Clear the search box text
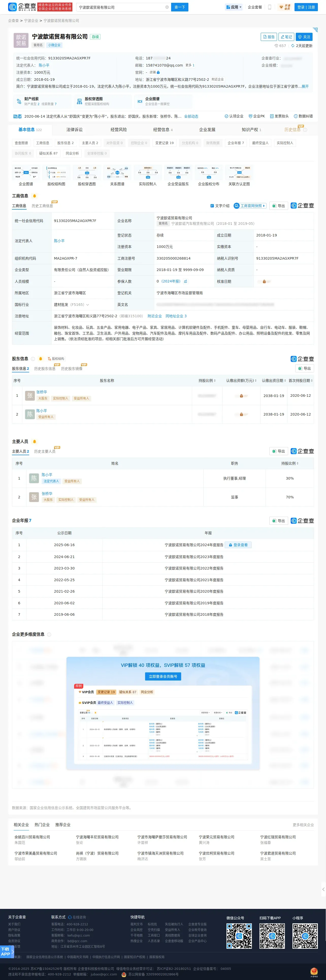The width and height of the screenshot is (326, 980). coord(167,7)
